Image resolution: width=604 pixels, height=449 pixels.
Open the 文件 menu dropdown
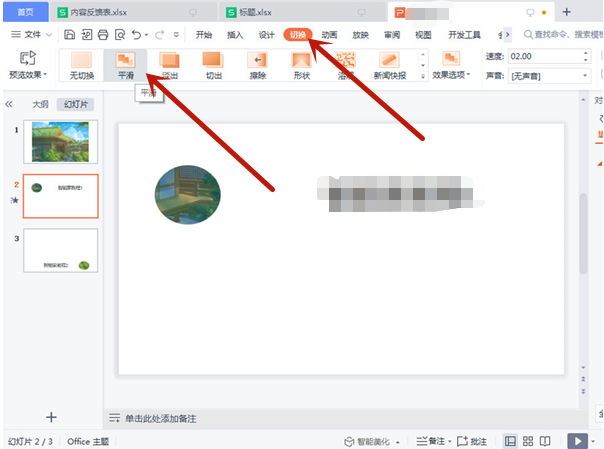pyautogui.click(x=38, y=34)
